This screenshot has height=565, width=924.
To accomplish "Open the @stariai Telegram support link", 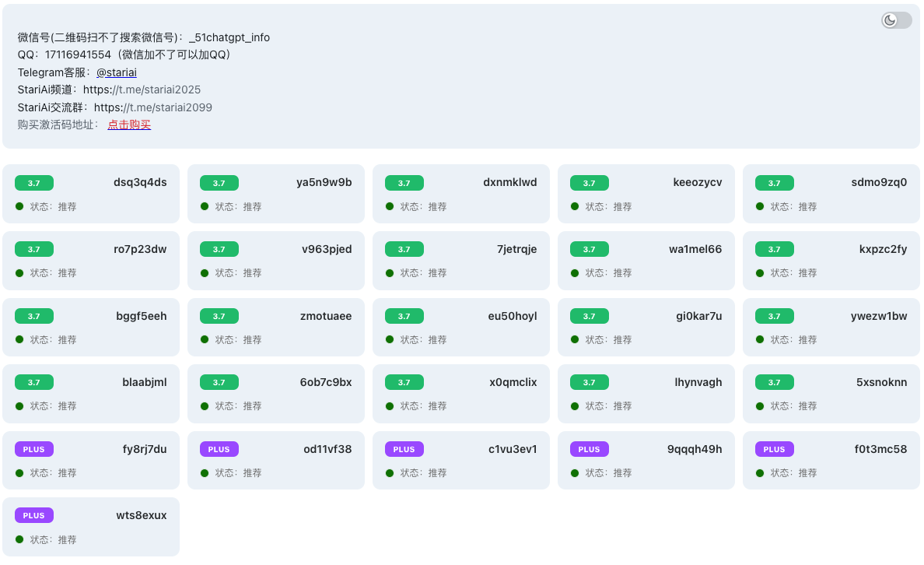I will tap(117, 72).
